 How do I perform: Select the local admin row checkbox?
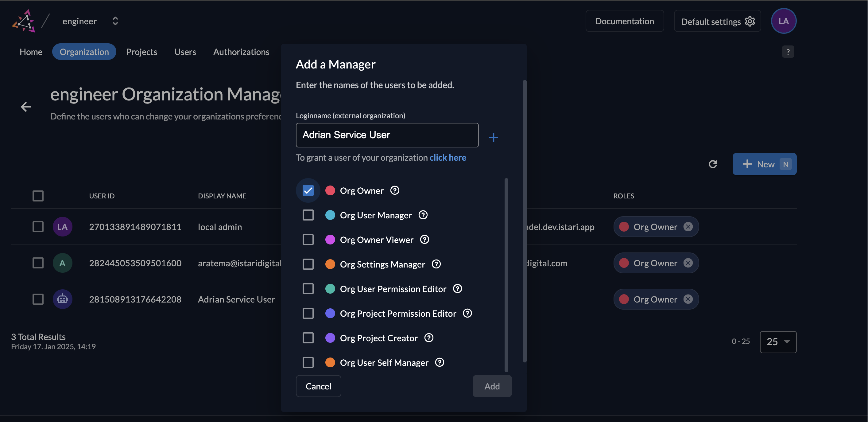pyautogui.click(x=38, y=226)
